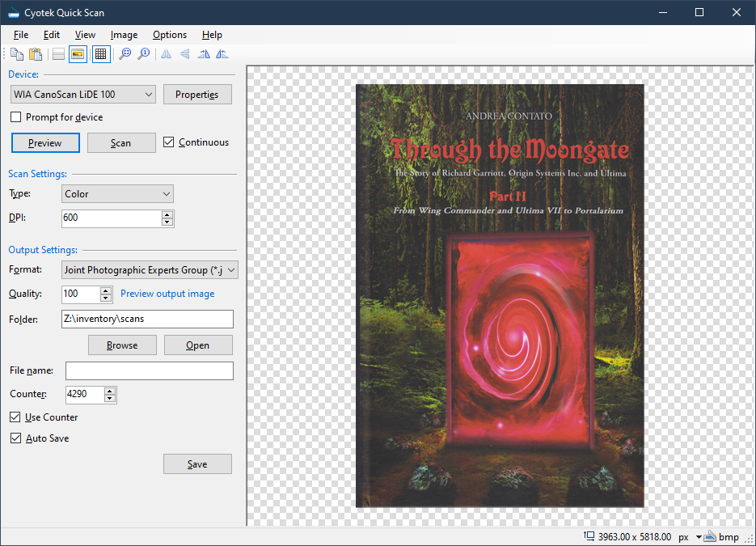Enable Prompt for device checkbox

(x=16, y=117)
